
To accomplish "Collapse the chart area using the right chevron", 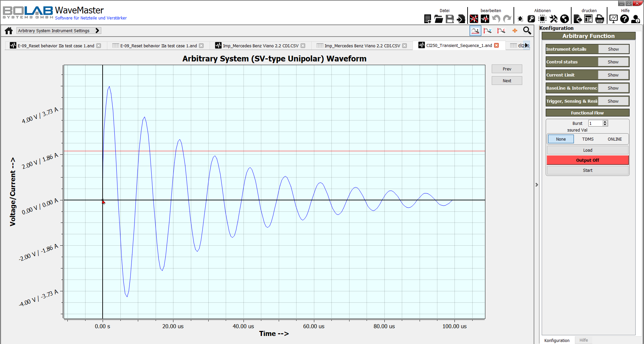I will [537, 185].
